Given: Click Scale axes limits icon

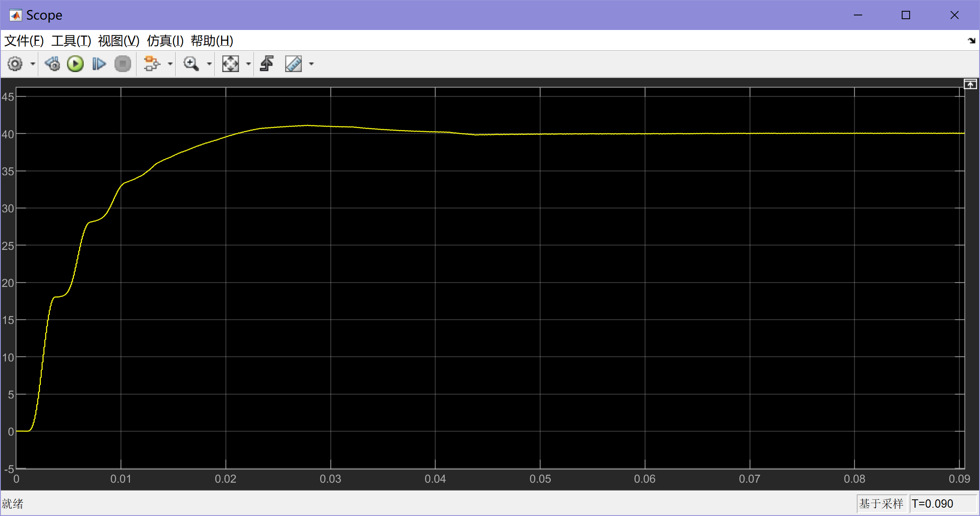Looking at the screenshot, I should [230, 64].
